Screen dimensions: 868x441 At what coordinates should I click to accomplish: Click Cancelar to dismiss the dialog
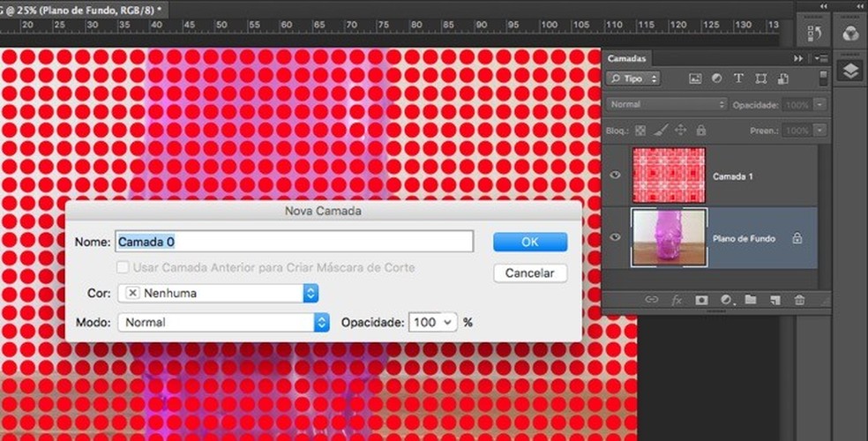pos(529,273)
